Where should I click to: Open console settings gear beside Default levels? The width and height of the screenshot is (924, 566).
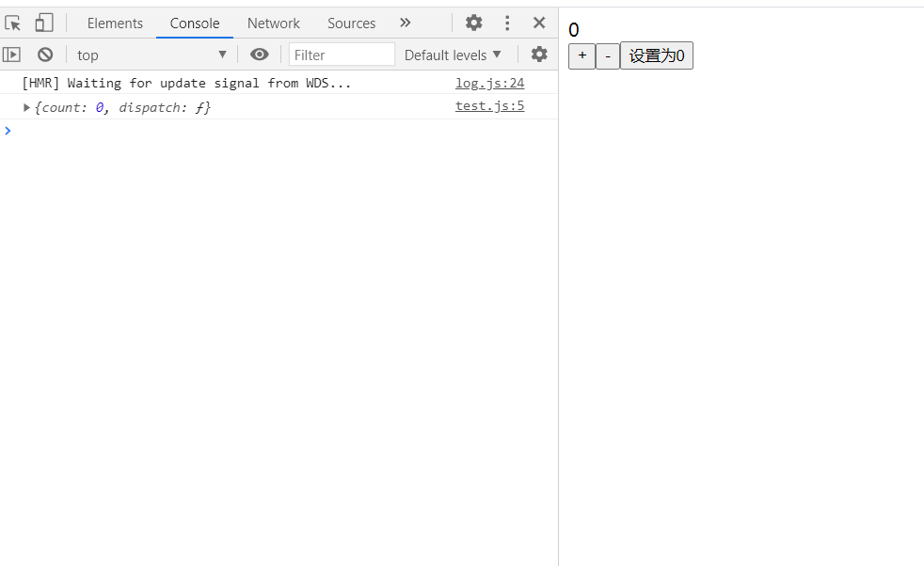pyautogui.click(x=539, y=55)
